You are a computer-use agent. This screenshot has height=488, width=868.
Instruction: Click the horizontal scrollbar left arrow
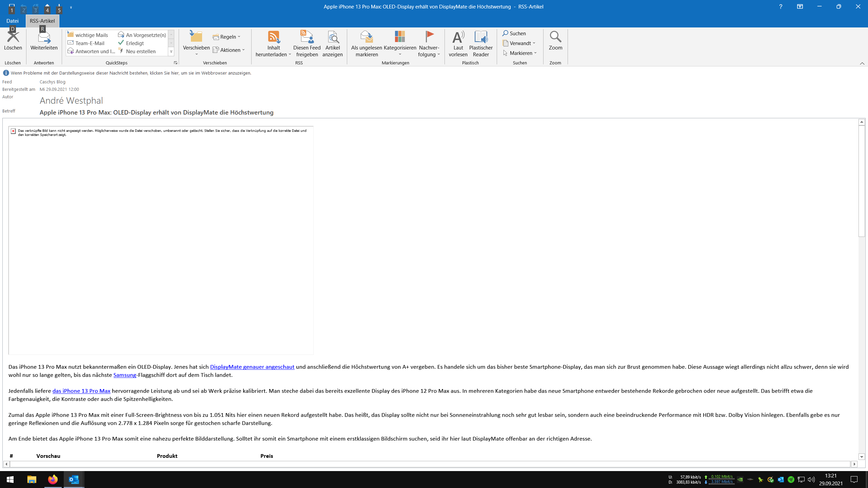pos(6,464)
